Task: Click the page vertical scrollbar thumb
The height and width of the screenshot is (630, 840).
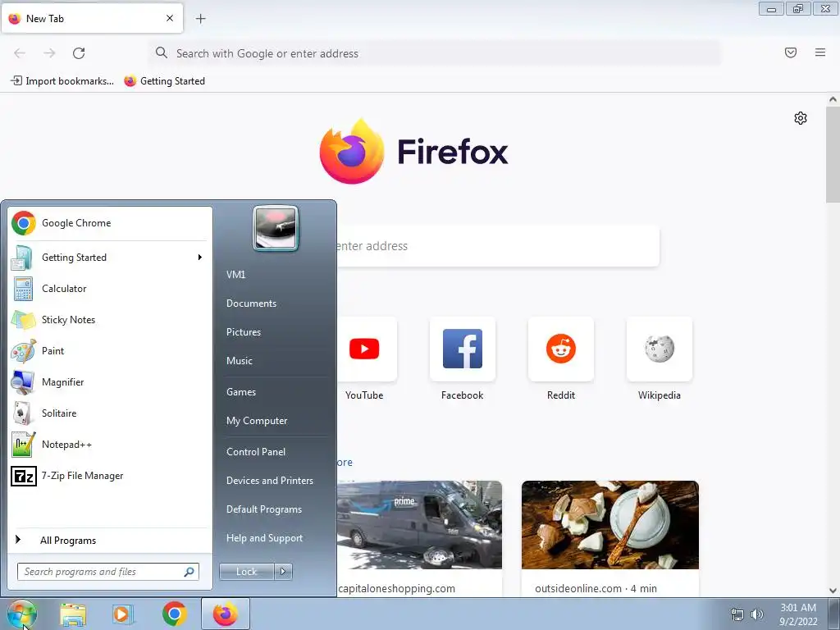Action: (833, 153)
